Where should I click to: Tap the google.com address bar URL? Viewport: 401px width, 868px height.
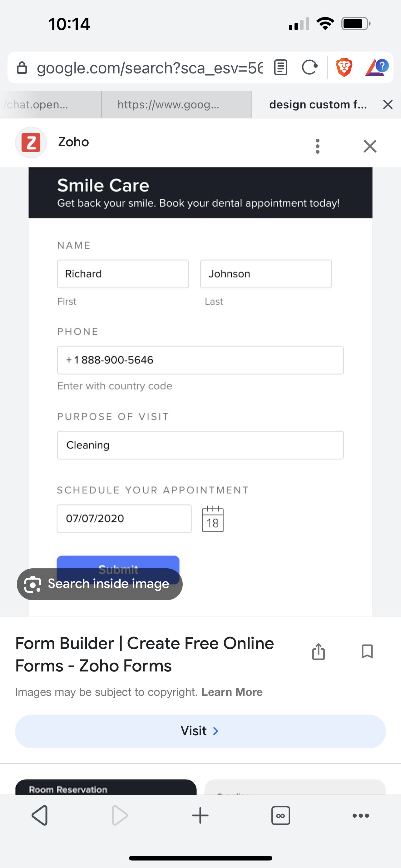[x=148, y=68]
